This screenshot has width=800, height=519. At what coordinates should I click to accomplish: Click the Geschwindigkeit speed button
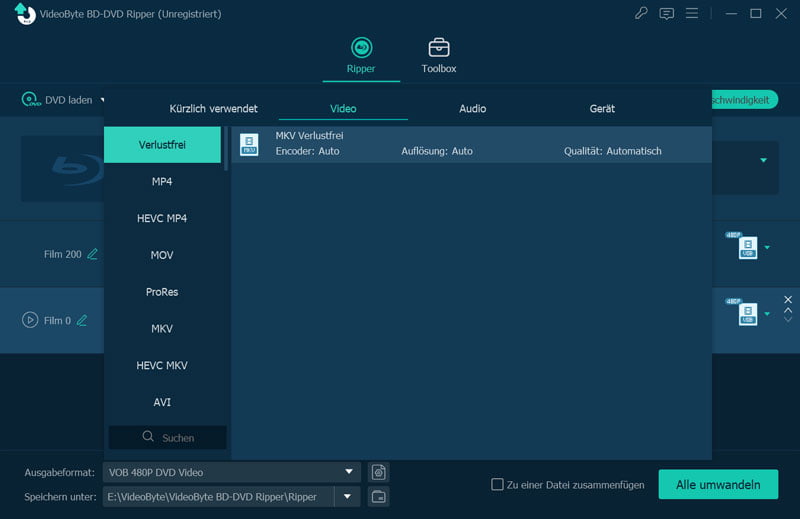pyautogui.click(x=745, y=100)
